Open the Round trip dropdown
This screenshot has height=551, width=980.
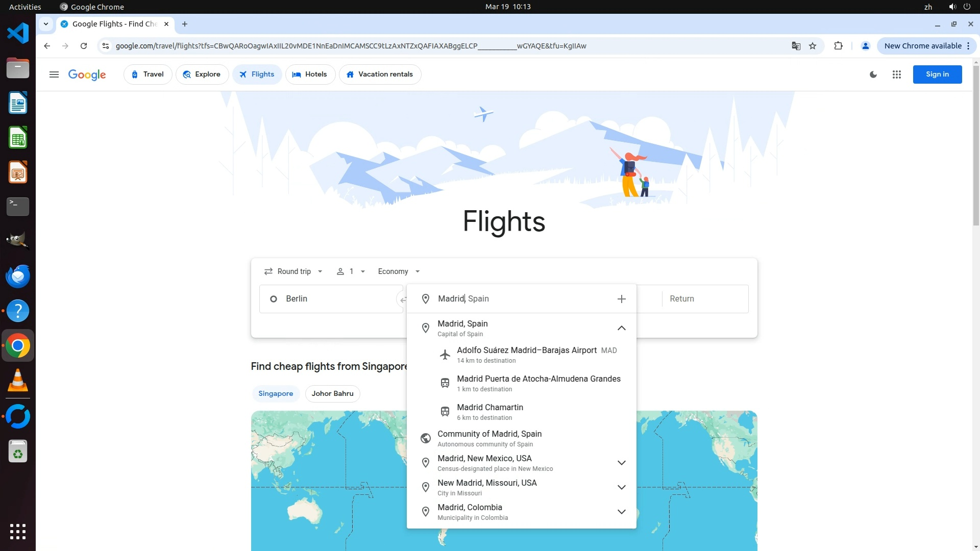tap(293, 271)
